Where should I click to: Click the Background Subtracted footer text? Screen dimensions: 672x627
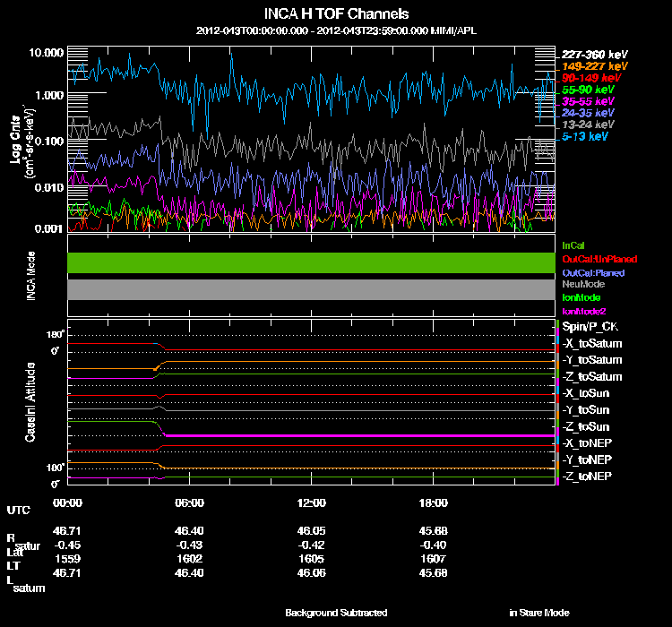pos(336,613)
